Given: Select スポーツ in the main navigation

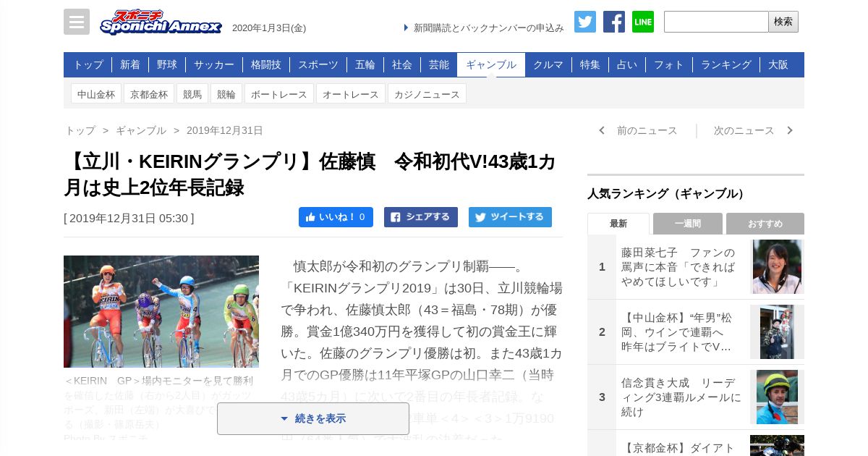Looking at the screenshot, I should (x=318, y=64).
